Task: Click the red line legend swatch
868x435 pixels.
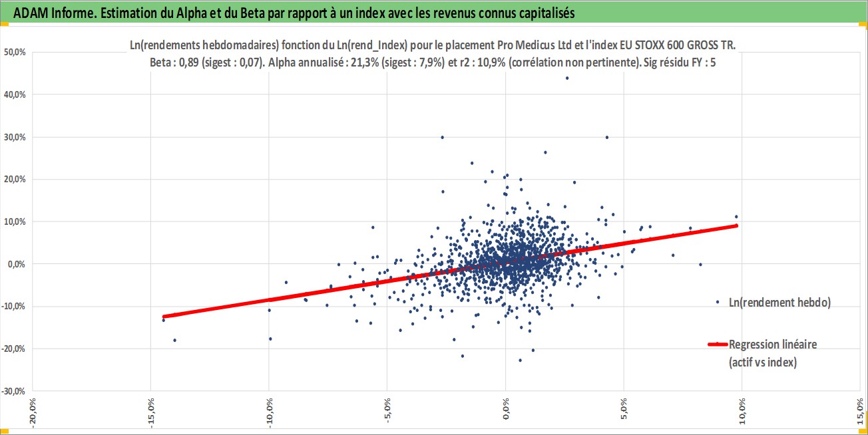Action: [718, 345]
